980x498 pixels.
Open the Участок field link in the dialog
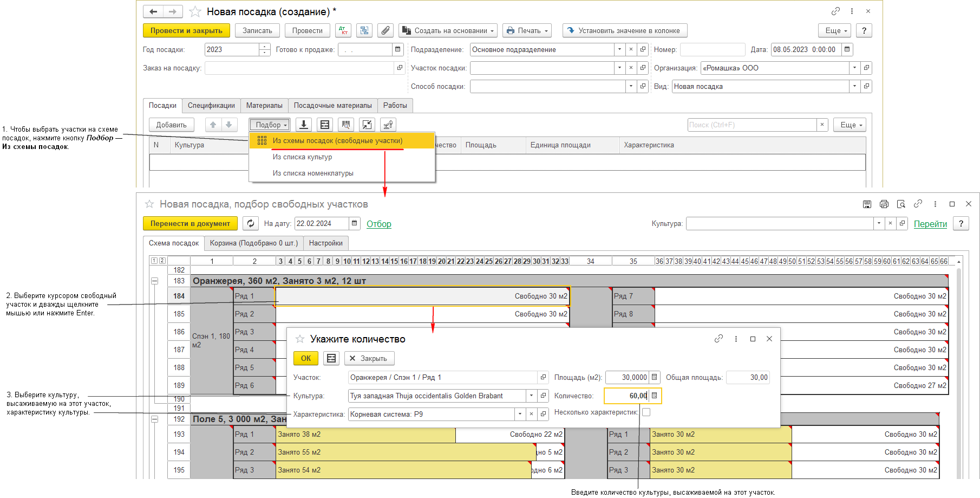click(543, 378)
